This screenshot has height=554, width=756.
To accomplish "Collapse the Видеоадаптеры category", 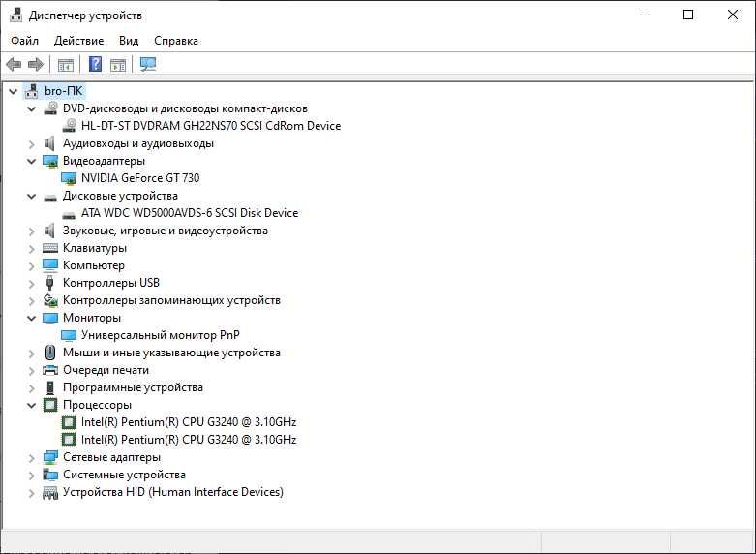I will (x=31, y=161).
